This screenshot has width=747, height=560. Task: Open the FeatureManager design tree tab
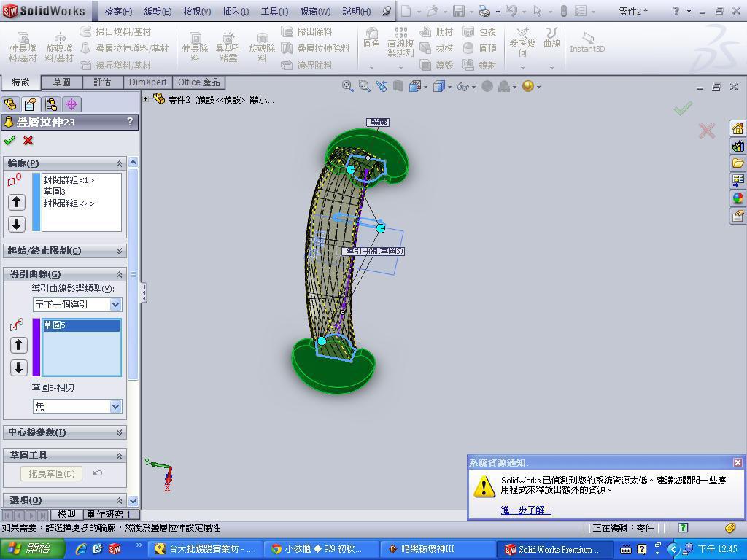10,104
